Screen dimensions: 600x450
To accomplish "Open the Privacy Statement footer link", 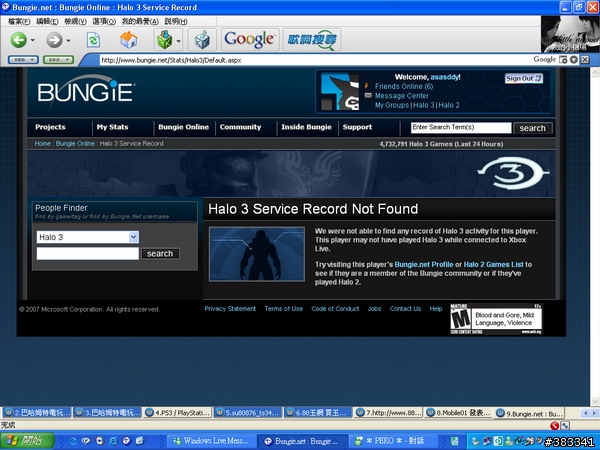I will [x=230, y=309].
